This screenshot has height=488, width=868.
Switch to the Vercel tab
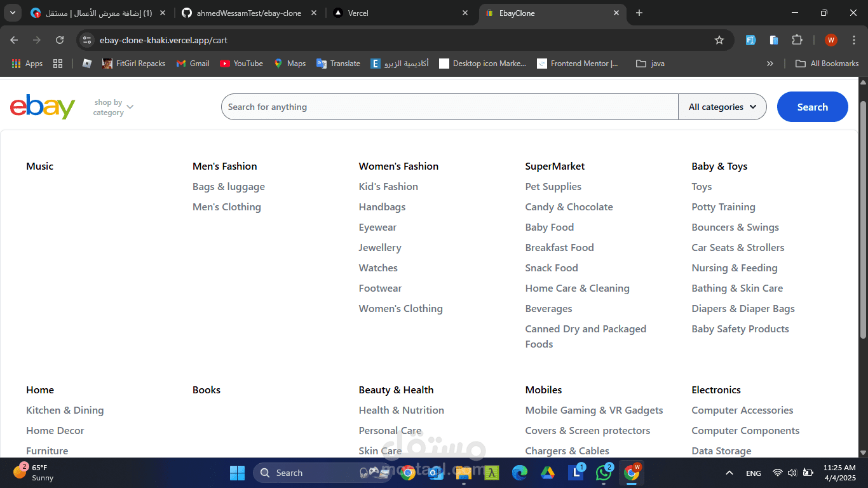(x=400, y=13)
